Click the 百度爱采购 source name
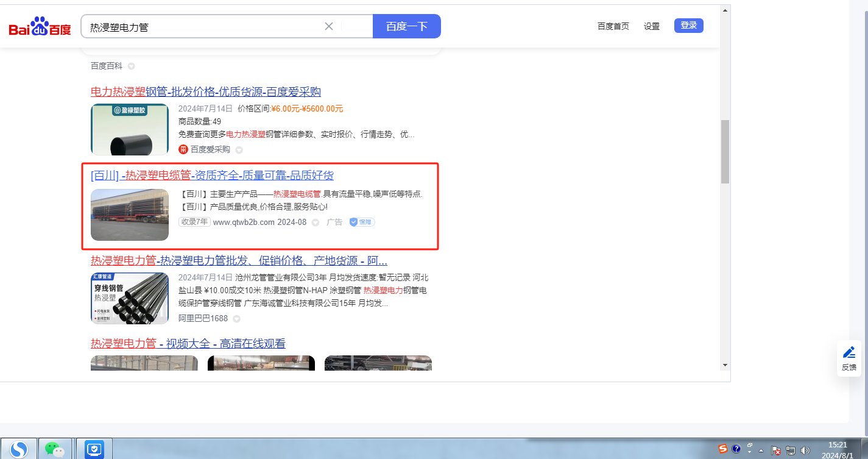 [x=210, y=149]
